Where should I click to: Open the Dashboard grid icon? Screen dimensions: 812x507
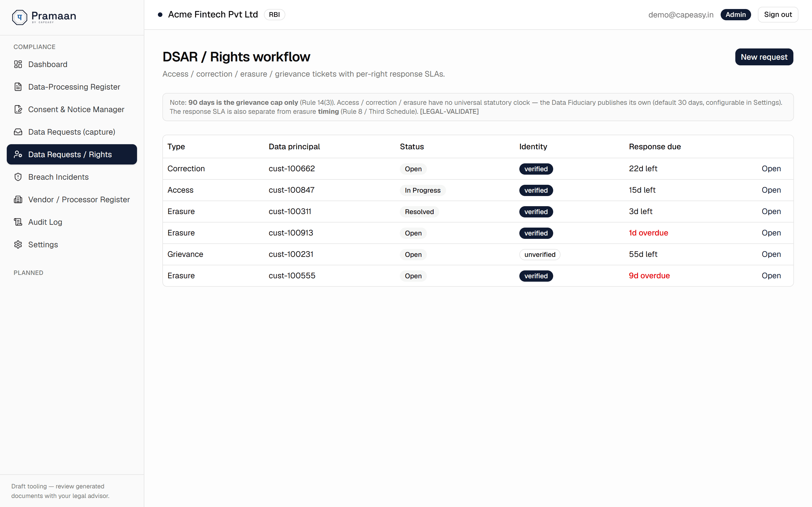tap(18, 65)
